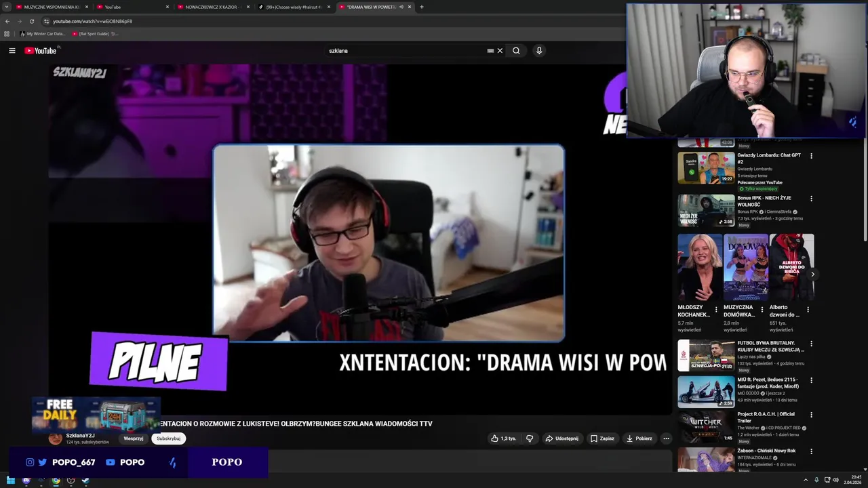
Task: Open the SzklanaY2J channel name
Action: [x=80, y=436]
